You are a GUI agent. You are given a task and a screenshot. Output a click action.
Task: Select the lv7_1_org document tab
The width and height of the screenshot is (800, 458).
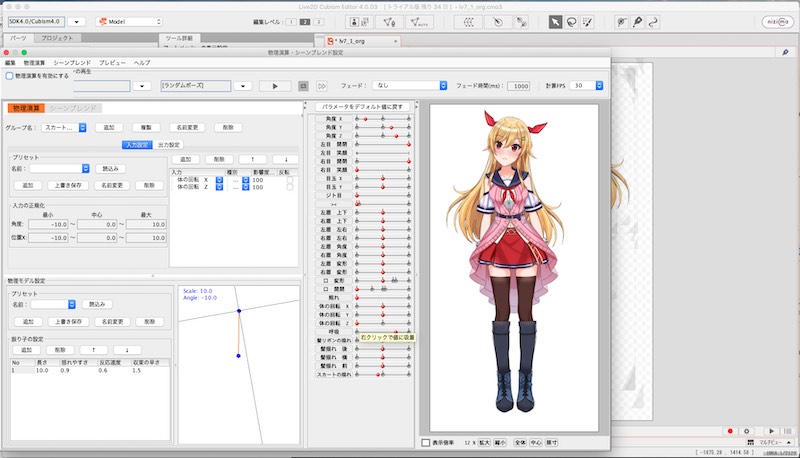tap(363, 41)
